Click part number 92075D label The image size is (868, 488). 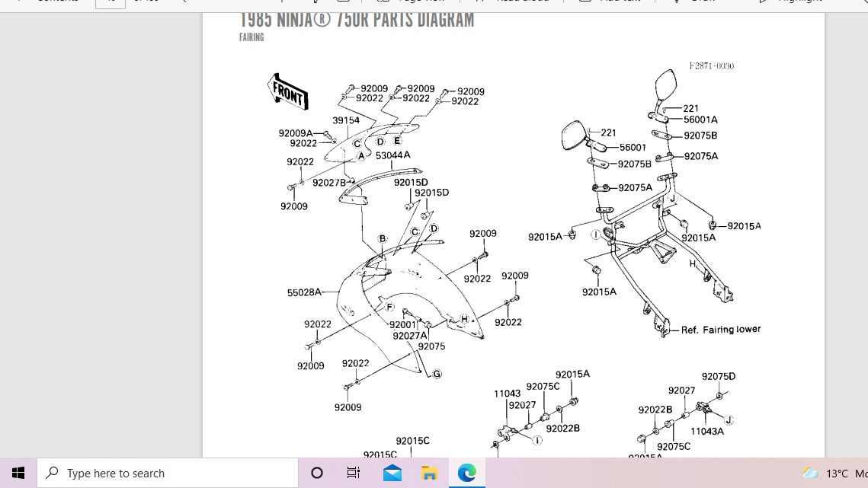718,376
